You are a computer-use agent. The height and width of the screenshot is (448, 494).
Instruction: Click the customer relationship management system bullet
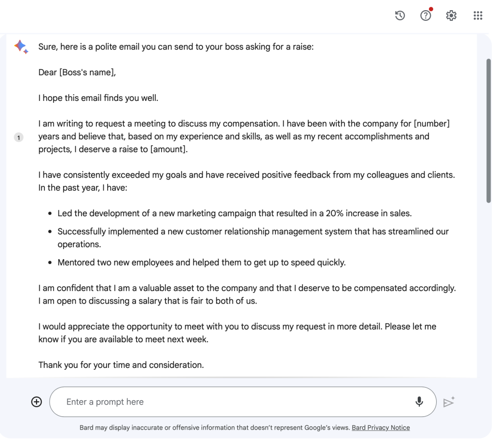[x=253, y=232]
